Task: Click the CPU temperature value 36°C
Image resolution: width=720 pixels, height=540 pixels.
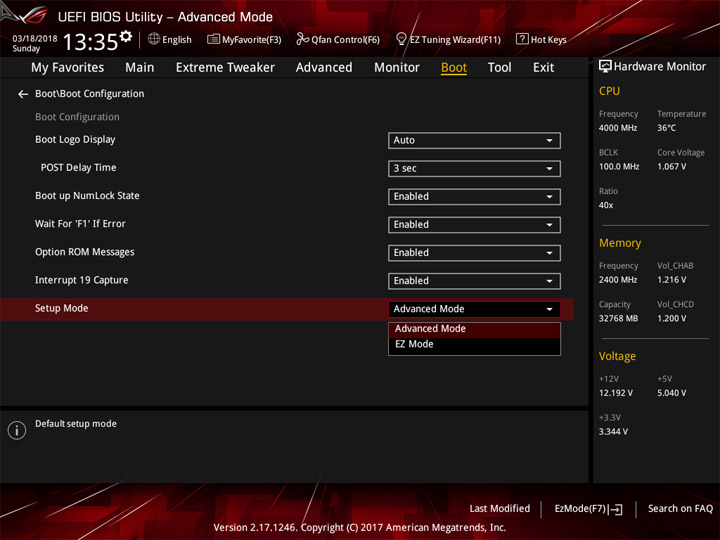Action: tap(666, 128)
